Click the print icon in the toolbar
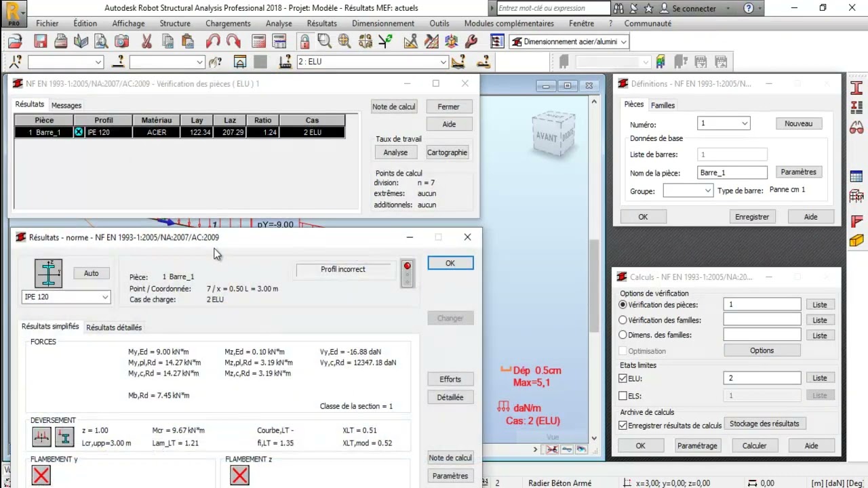The image size is (868, 488). 61,42
